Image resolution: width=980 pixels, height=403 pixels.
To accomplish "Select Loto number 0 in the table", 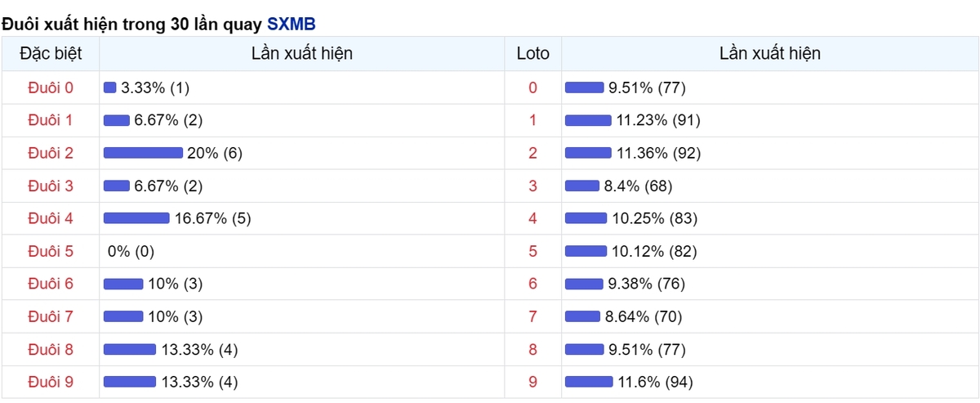I will click(x=533, y=87).
